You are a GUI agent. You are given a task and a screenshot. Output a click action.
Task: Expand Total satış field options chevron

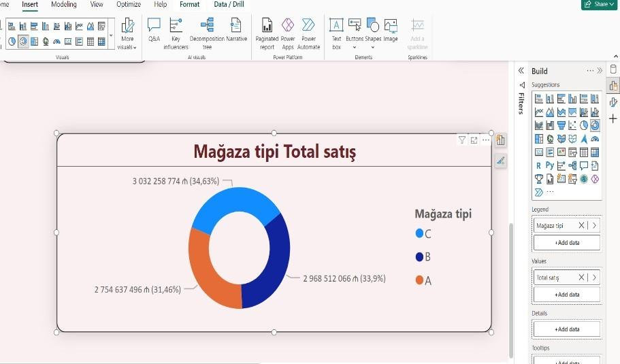594,278
